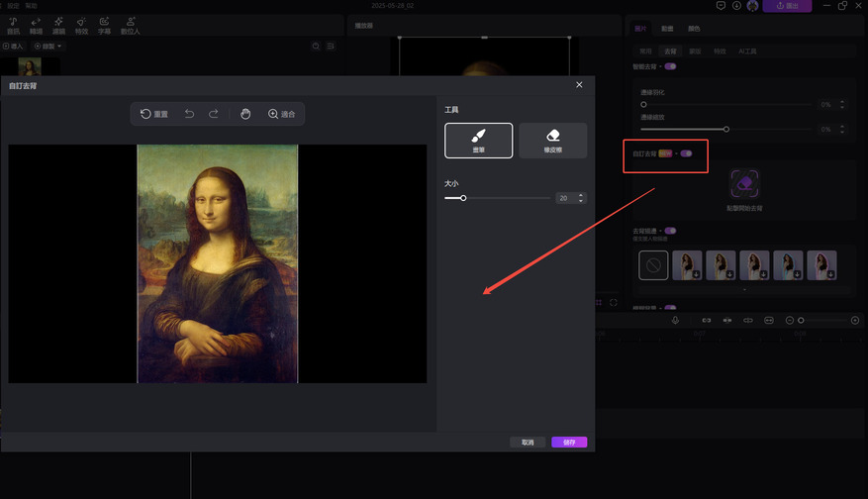Collapse the 智能去背 section arrow
Image resolution: width=868 pixels, height=499 pixels.
coord(660,66)
